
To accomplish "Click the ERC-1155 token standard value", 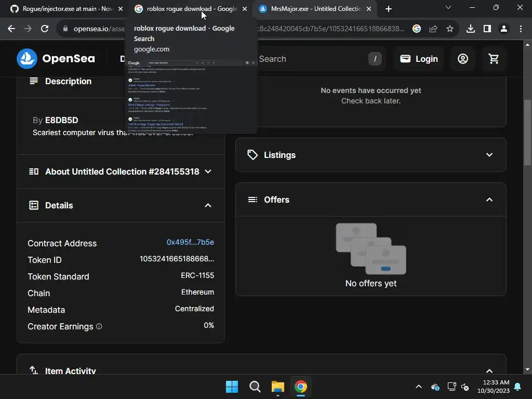I will point(197,275).
